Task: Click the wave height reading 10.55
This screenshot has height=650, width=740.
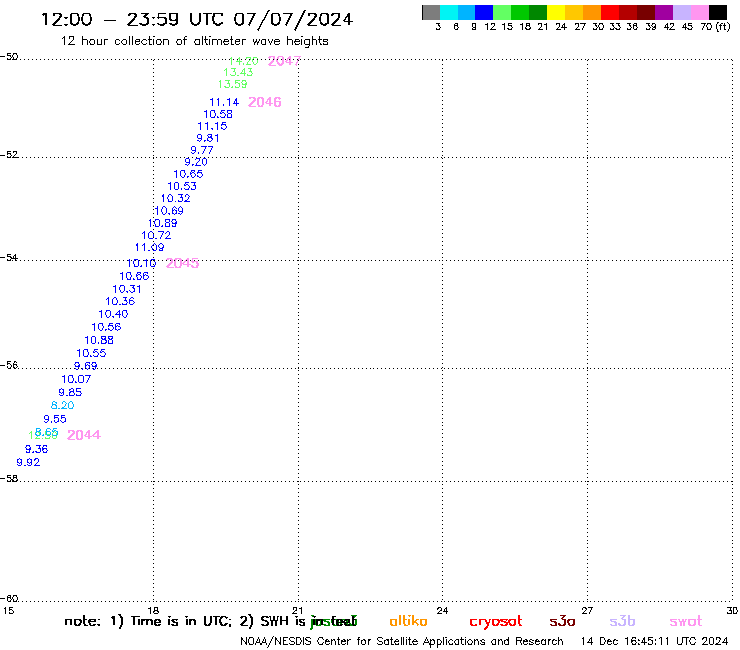Action: [x=91, y=353]
